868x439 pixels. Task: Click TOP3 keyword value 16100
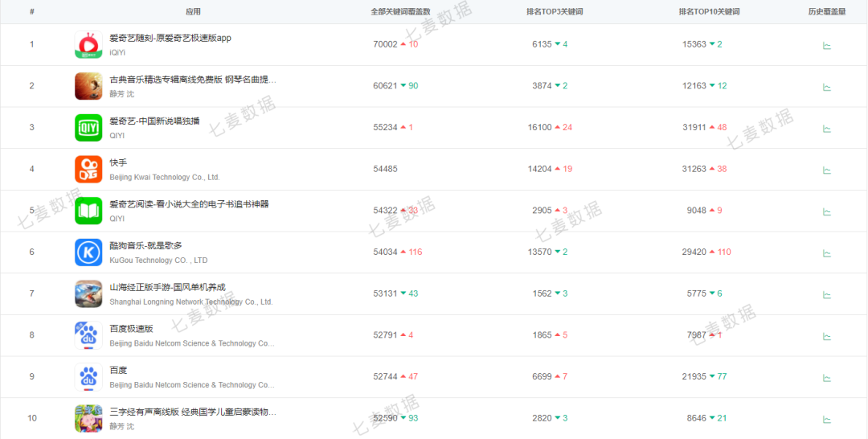(540, 127)
